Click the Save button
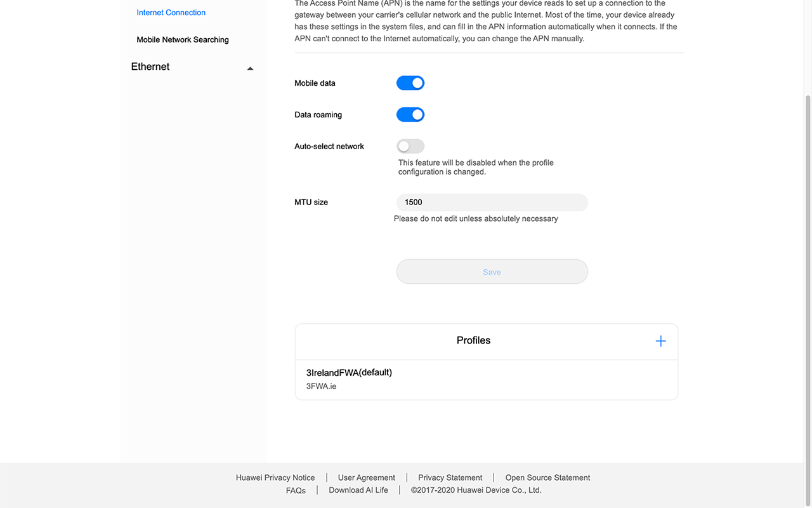This screenshot has width=812, height=508. coord(492,271)
